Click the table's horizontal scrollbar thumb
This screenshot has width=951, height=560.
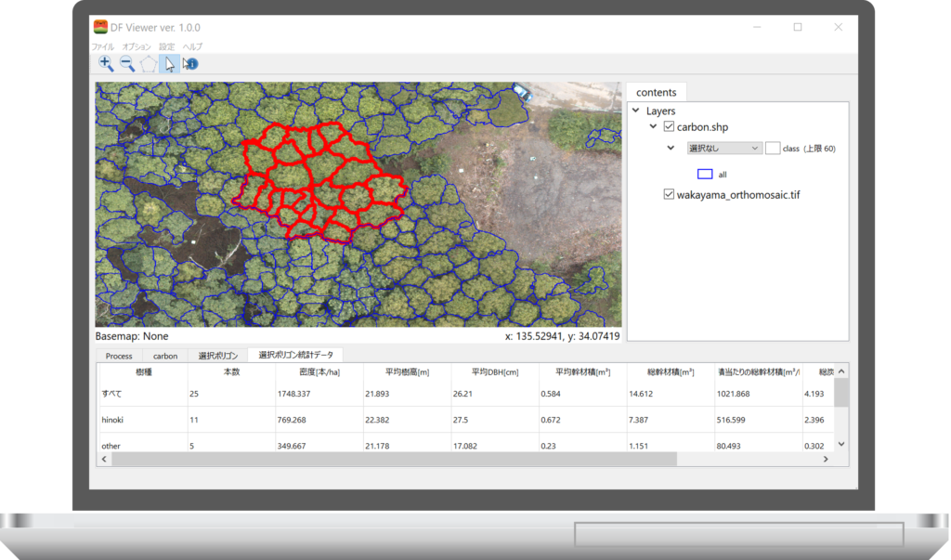click(x=394, y=460)
